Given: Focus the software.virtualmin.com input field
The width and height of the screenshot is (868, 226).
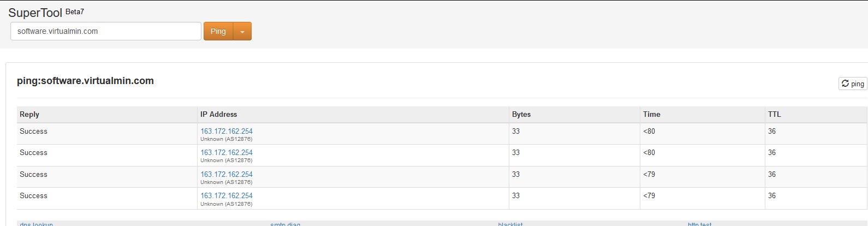Looking at the screenshot, I should point(106,31).
